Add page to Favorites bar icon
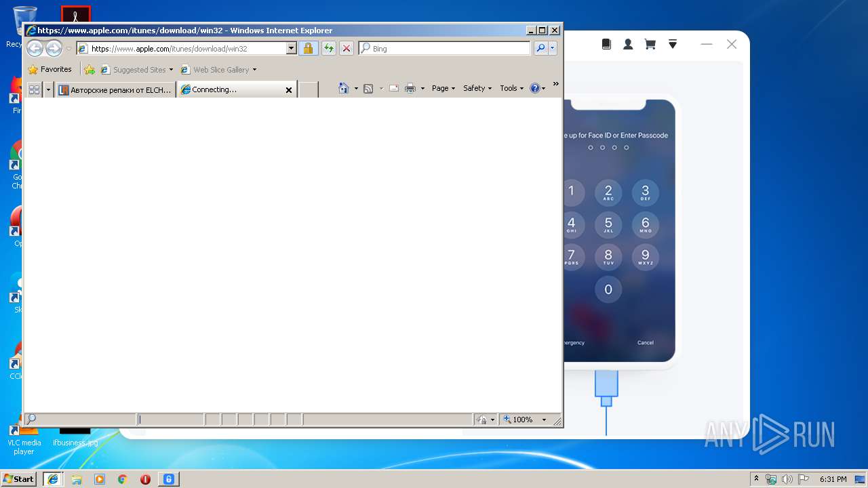Screen dimensions: 868x488 pos(90,69)
